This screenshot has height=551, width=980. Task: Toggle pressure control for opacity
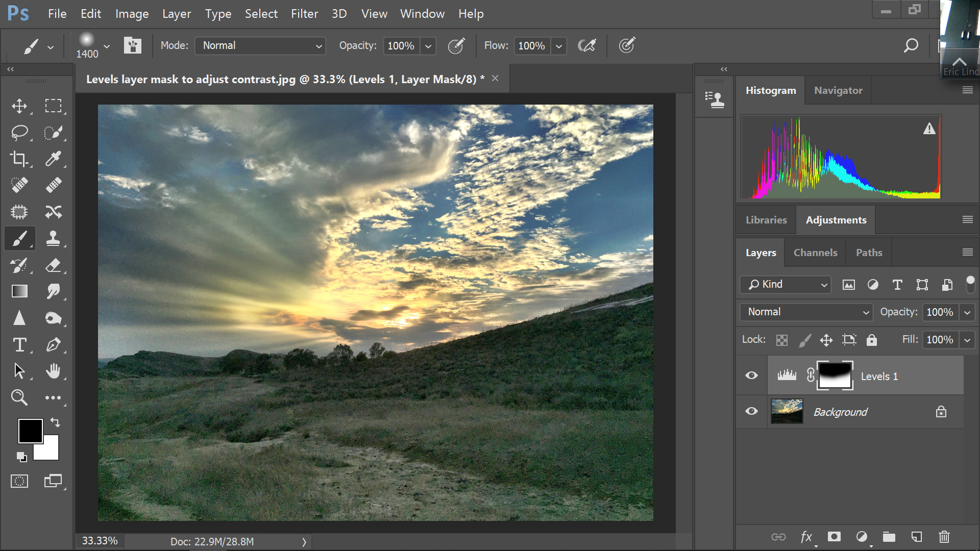coord(456,46)
